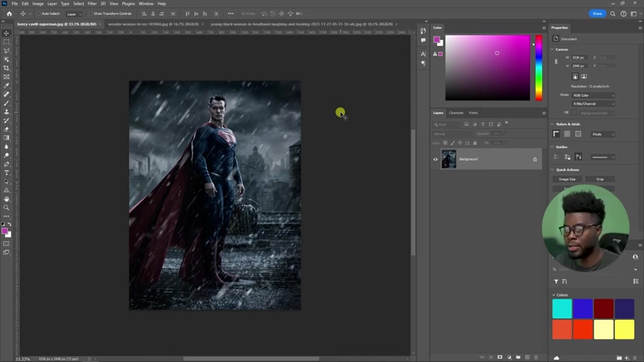Image resolution: width=644 pixels, height=362 pixels.
Task: Pick the dark red swatch in Colors
Action: 604,308
